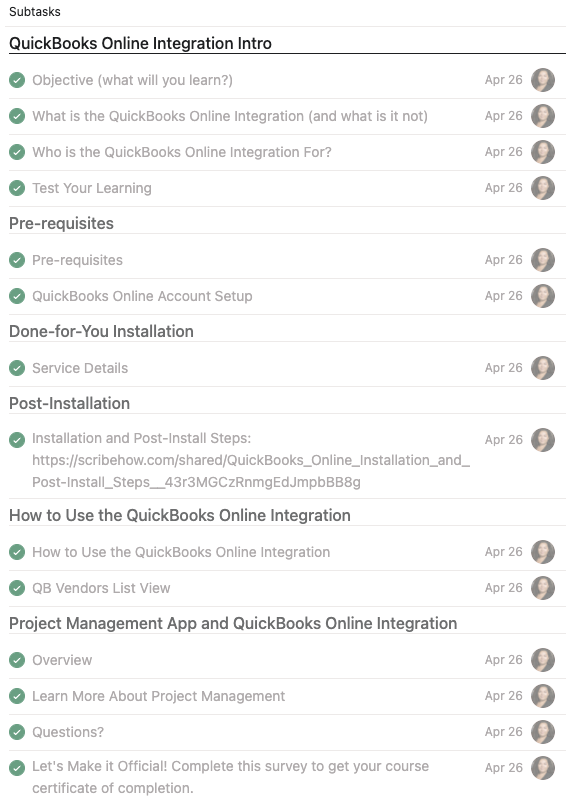Open assignee avatar on 'Objective' row
566x801 pixels.
pyautogui.click(x=543, y=80)
